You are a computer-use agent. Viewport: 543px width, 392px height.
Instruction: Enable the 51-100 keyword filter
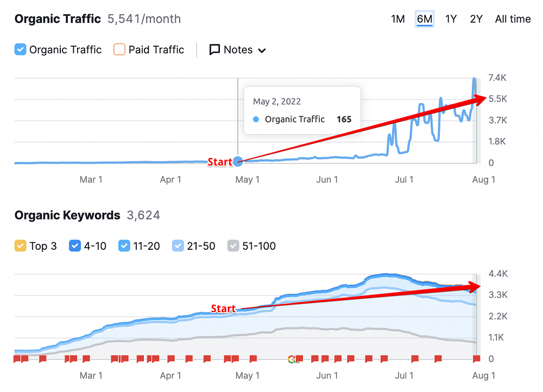[x=233, y=246]
